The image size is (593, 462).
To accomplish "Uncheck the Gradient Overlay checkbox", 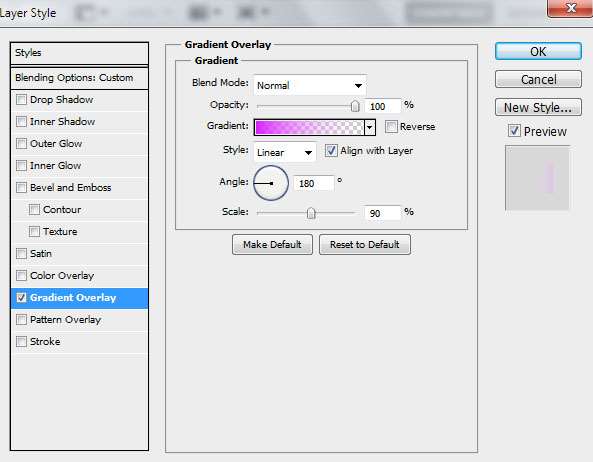I will click(21, 298).
